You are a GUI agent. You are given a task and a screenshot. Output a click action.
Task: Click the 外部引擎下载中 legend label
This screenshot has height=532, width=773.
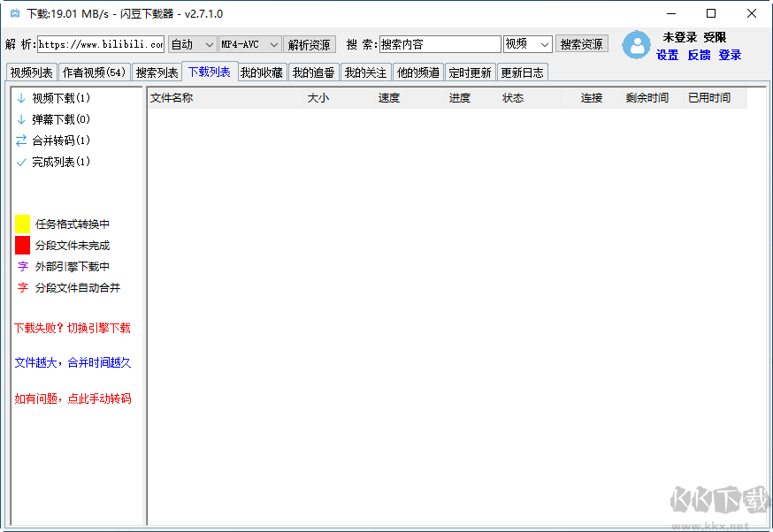[73, 267]
